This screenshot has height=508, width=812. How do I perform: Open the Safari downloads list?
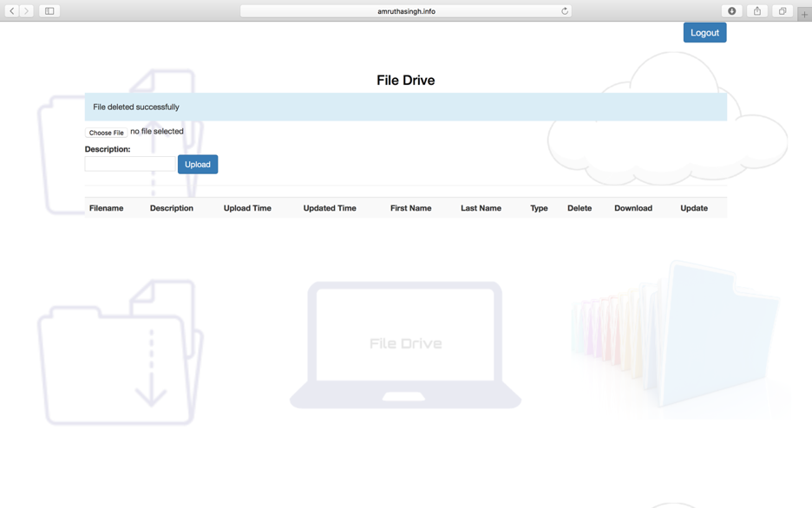click(x=731, y=11)
